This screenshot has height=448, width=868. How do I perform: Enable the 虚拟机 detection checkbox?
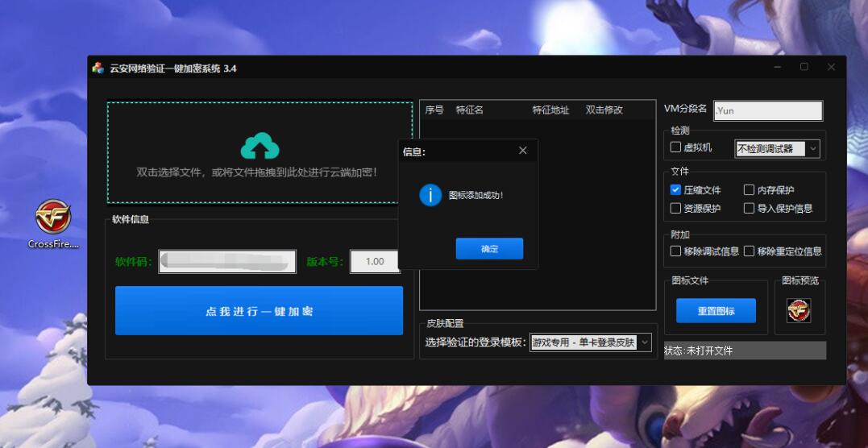pos(676,147)
